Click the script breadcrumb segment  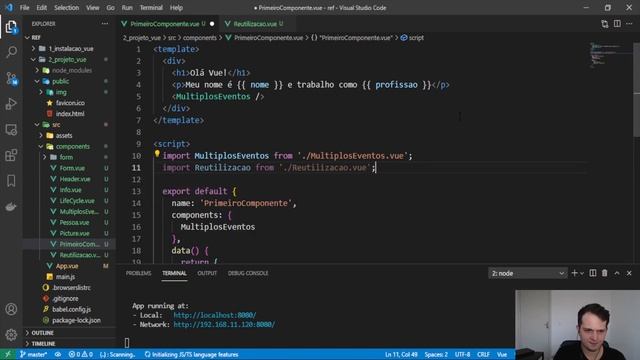412,38
